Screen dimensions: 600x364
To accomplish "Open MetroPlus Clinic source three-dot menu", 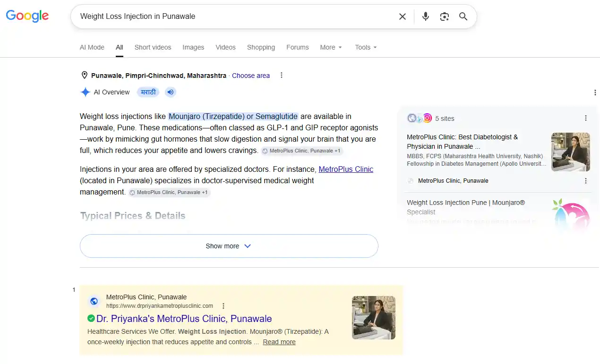I will pyautogui.click(x=586, y=181).
